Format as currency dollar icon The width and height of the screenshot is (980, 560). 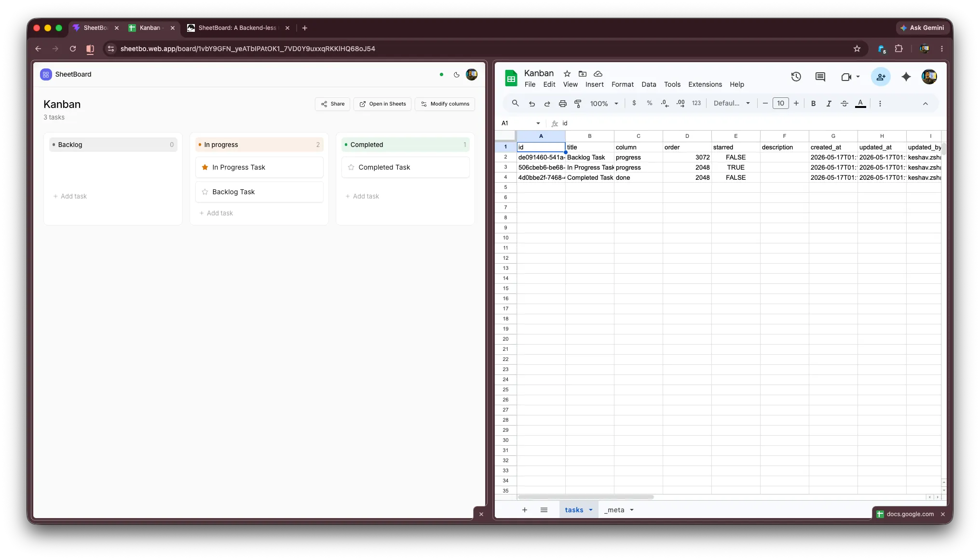pos(634,103)
